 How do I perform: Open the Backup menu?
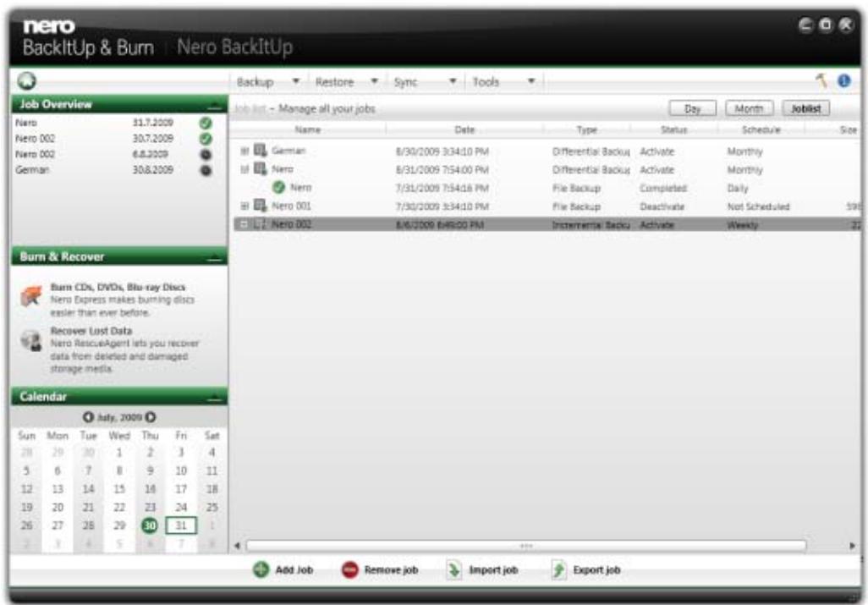(x=255, y=82)
